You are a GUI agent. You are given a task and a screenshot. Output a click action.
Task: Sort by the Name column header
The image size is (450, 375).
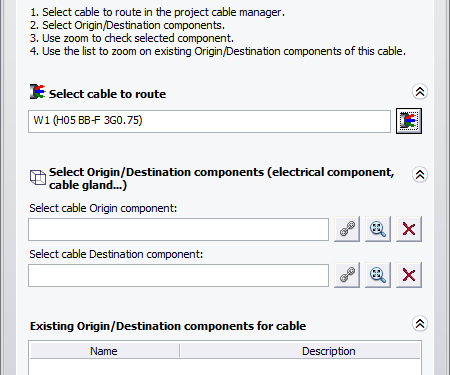tap(104, 351)
